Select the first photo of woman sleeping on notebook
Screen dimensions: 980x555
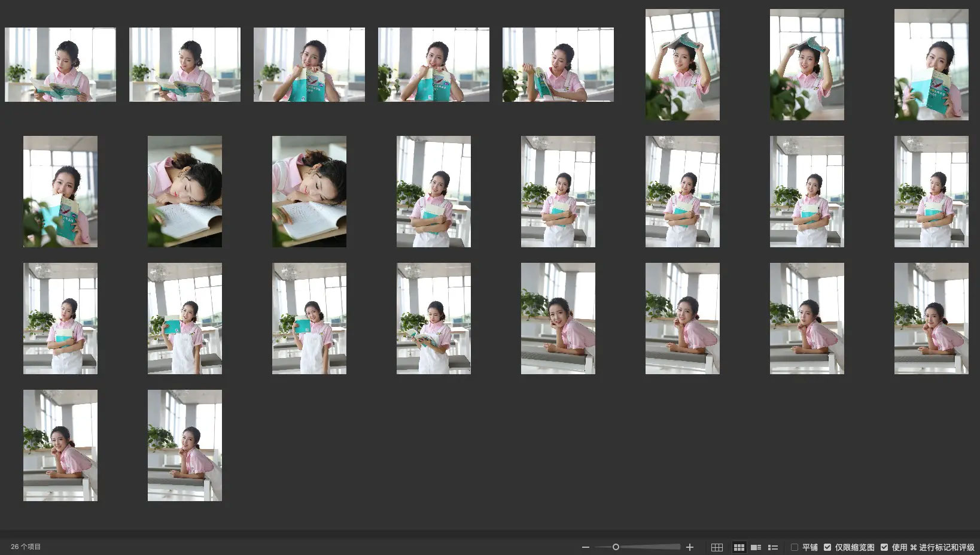point(185,192)
